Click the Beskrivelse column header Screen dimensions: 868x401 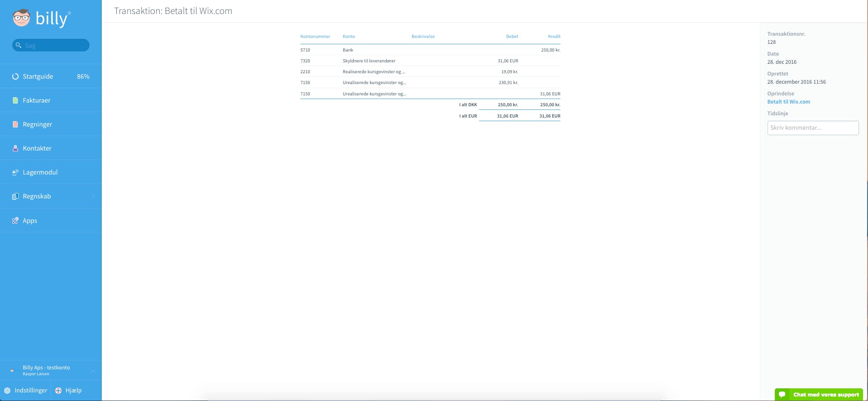click(423, 36)
